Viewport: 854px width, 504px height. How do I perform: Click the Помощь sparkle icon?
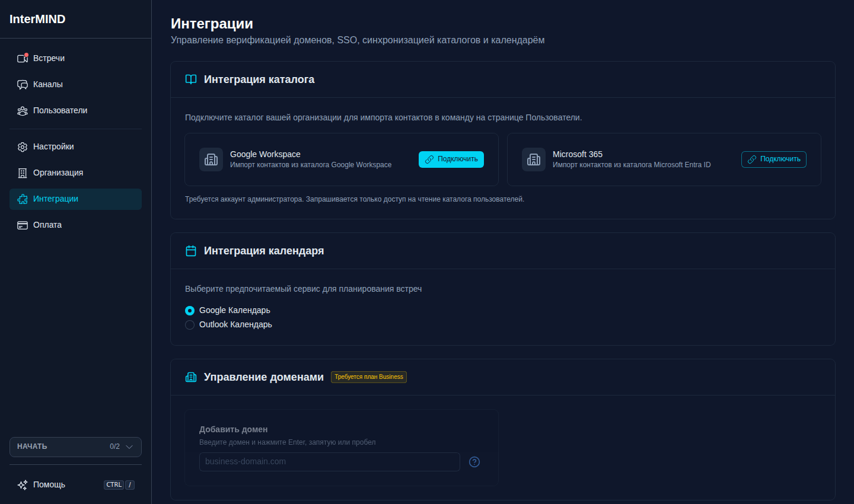23,485
